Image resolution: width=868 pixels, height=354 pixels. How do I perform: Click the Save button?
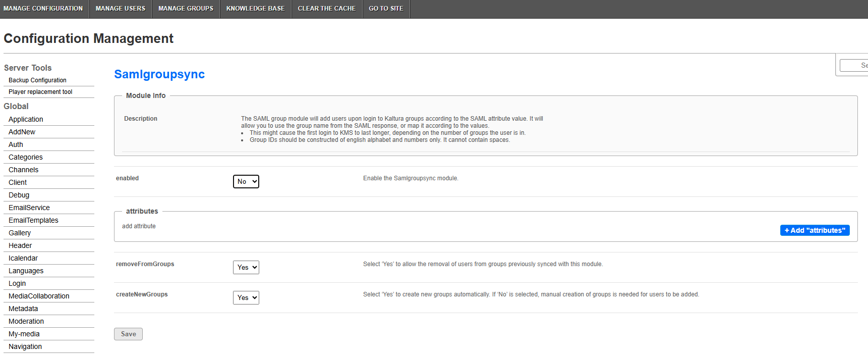point(128,334)
